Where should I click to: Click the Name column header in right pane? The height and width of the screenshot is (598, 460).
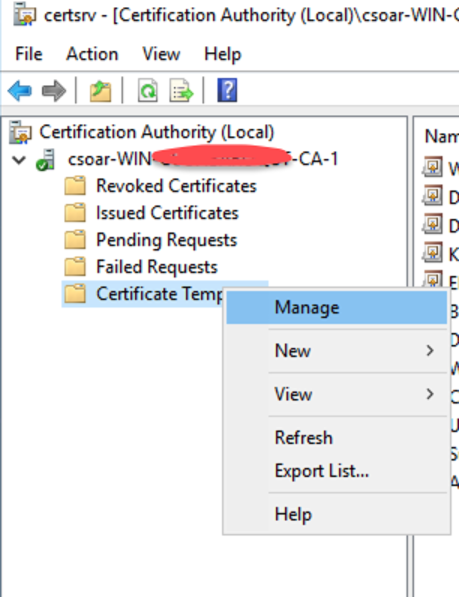pos(441,137)
